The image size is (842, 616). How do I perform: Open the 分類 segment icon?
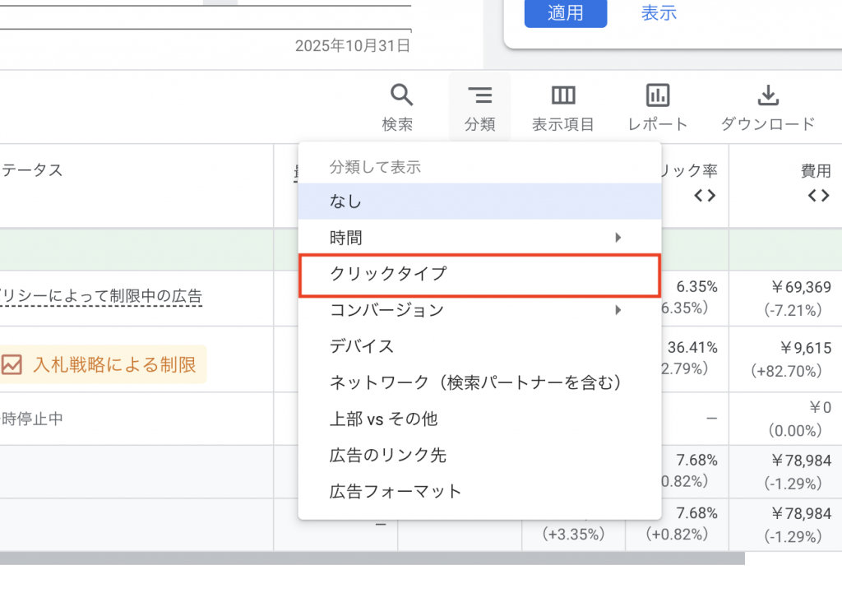(479, 96)
